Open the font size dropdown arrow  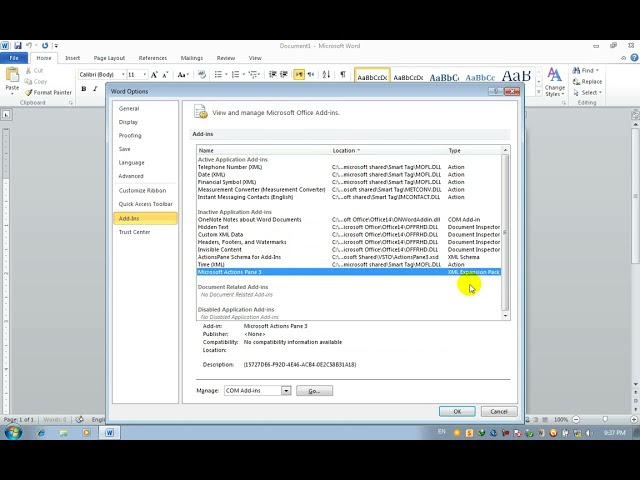pos(144,75)
